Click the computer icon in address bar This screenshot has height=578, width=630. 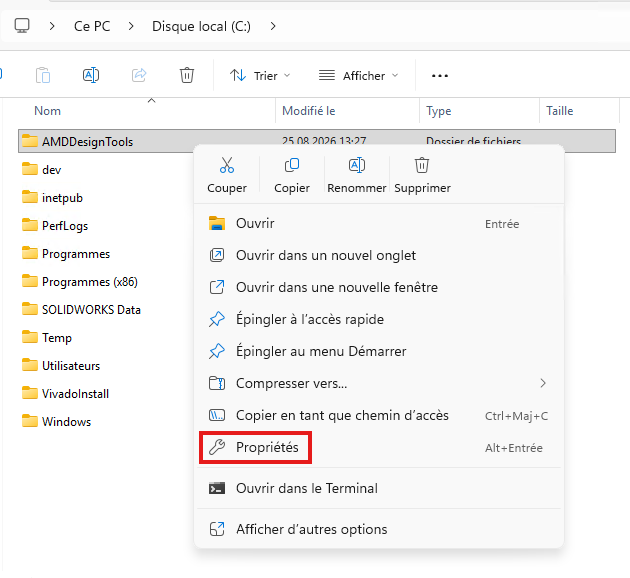coord(22,26)
